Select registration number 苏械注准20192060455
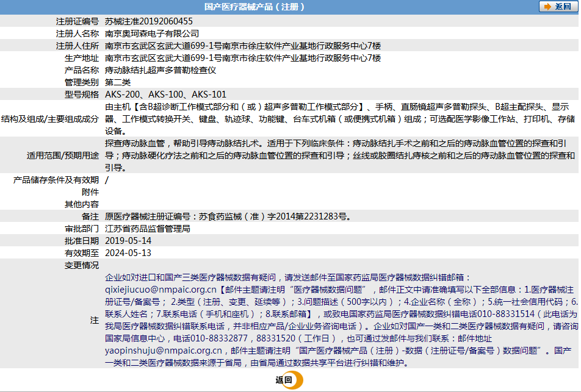The image size is (581, 392). click(x=148, y=21)
